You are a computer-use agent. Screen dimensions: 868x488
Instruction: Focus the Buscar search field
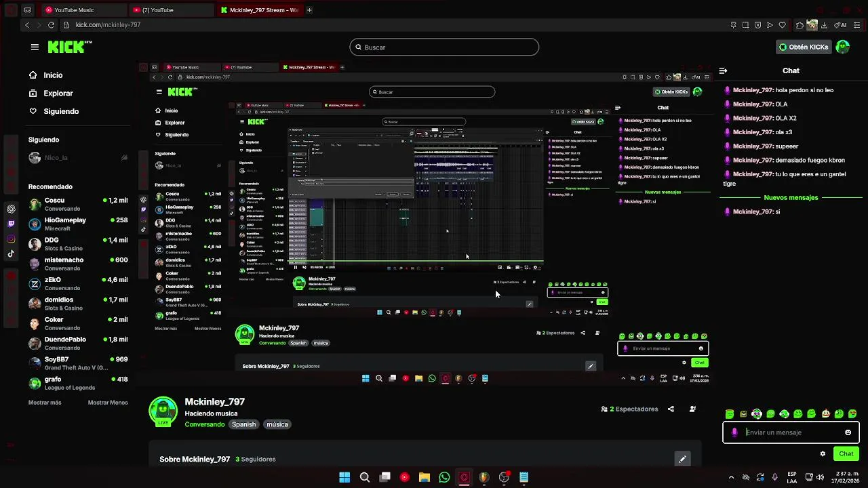[444, 47]
